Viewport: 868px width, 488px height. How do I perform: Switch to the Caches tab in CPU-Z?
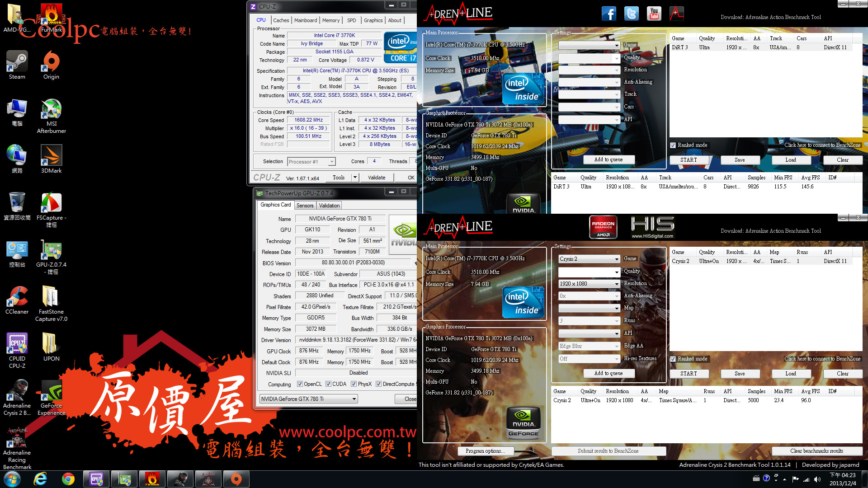click(281, 20)
